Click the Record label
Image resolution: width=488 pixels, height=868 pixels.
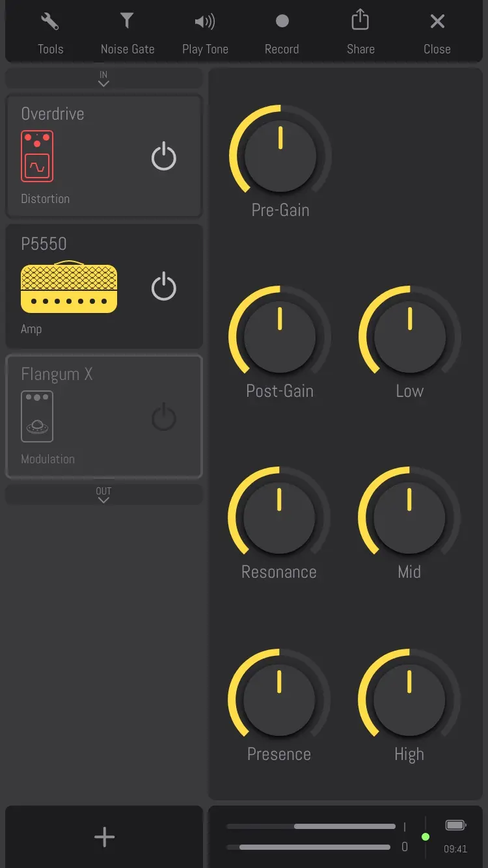click(282, 49)
